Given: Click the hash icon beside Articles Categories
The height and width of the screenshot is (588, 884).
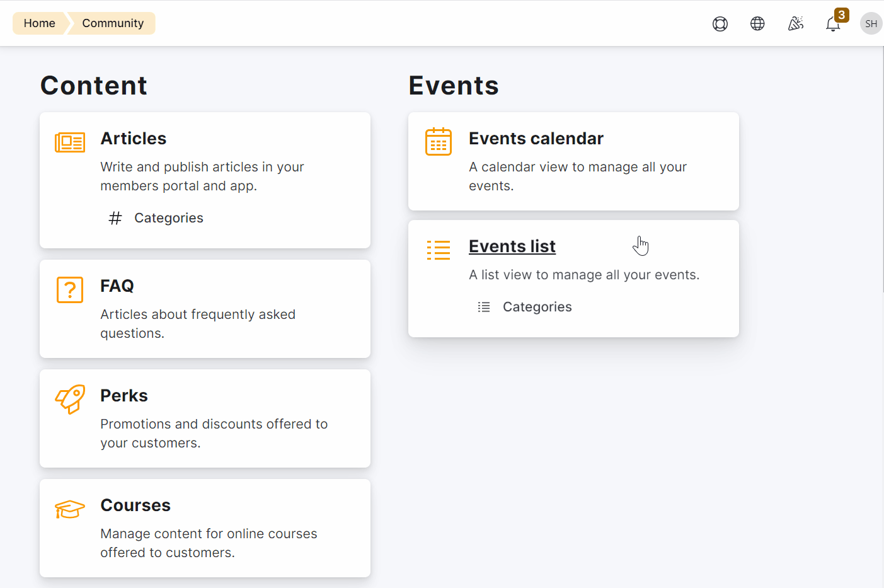Looking at the screenshot, I should pos(115,218).
